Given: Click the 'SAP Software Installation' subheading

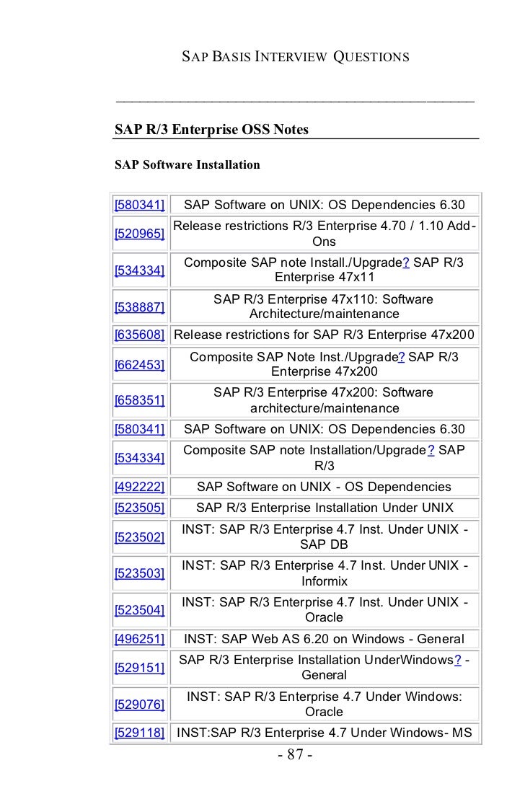Looking at the screenshot, I should pos(187,164).
